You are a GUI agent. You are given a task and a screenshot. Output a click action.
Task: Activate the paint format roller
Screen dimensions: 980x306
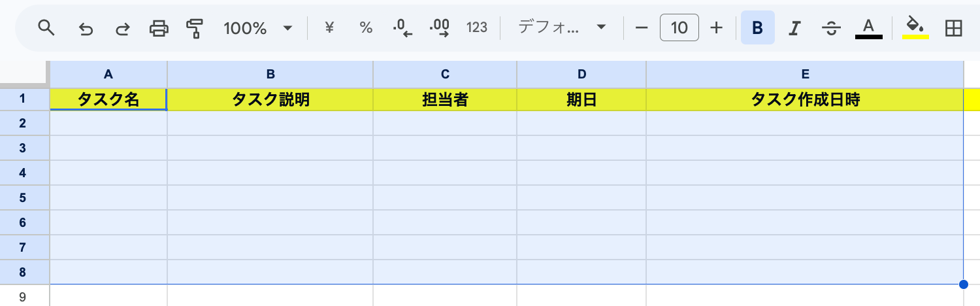[x=195, y=28]
